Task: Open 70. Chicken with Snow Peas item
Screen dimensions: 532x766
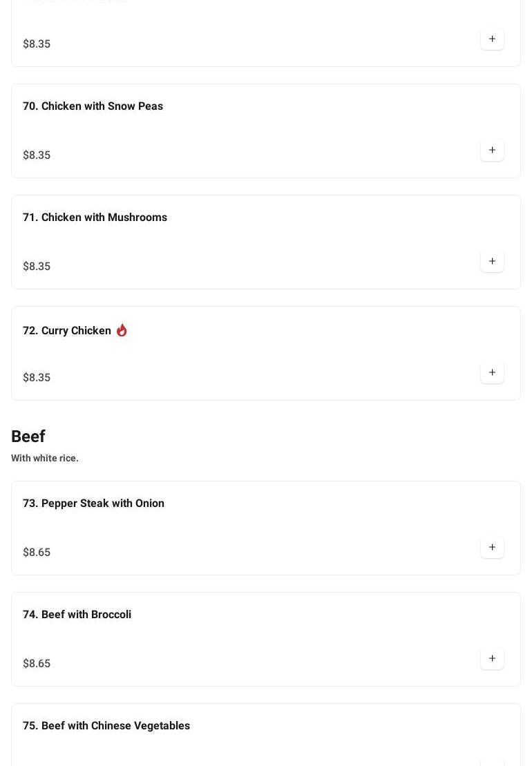Action: tap(93, 106)
